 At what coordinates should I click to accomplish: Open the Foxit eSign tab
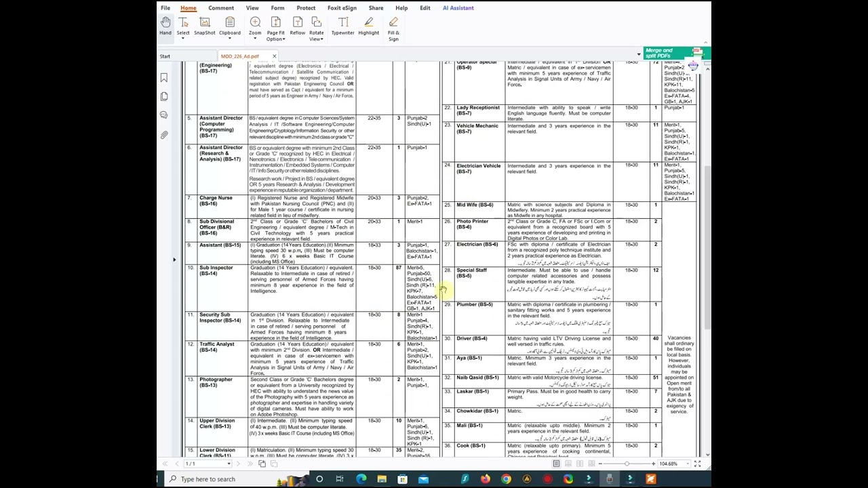342,8
